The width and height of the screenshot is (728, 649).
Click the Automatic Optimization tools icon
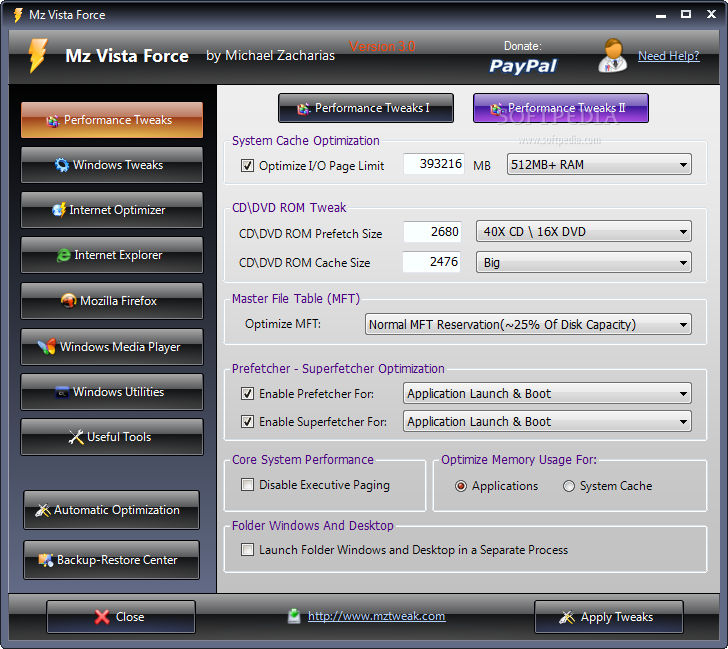43,510
